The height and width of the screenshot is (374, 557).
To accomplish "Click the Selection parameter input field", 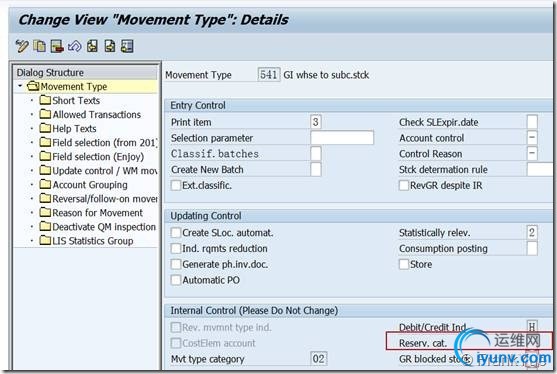I will (342, 138).
